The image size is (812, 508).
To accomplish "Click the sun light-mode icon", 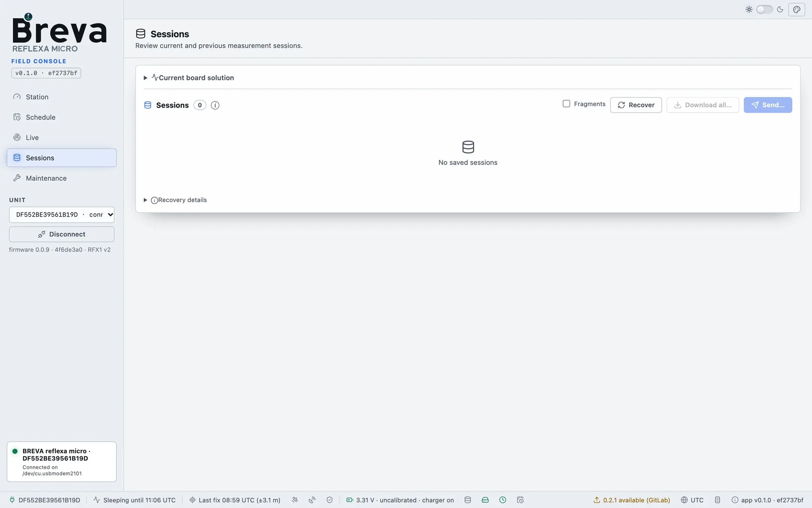I will (x=749, y=9).
